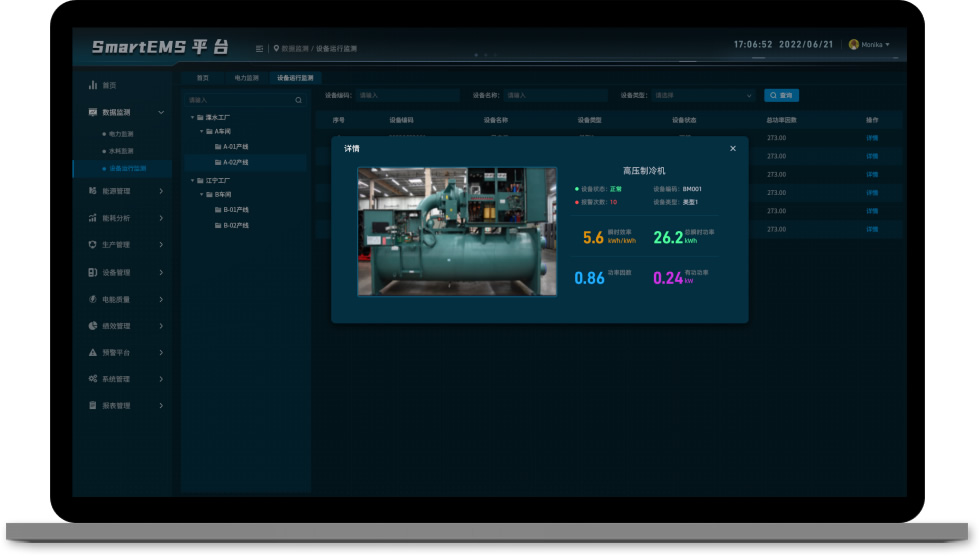Click the 生产管理 shield icon in sidebar

pyautogui.click(x=93, y=245)
